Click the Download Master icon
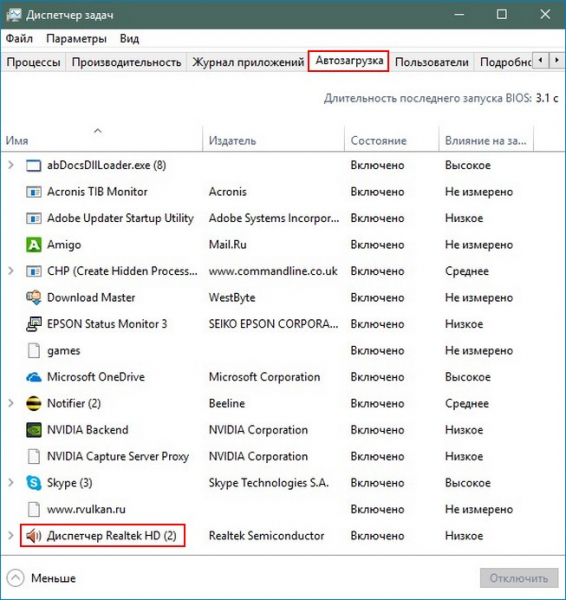Viewport: 566px width, 600px height. pos(33,298)
